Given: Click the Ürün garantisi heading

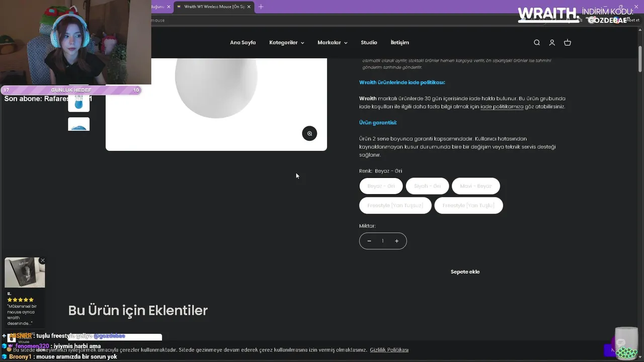Looking at the screenshot, I should pos(378,123).
